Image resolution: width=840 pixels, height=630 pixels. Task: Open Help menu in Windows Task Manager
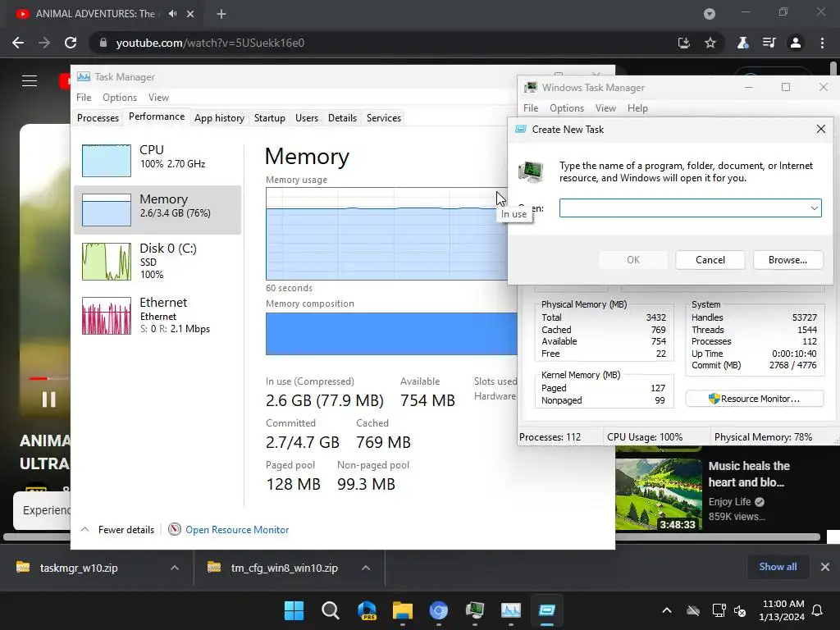pos(637,108)
